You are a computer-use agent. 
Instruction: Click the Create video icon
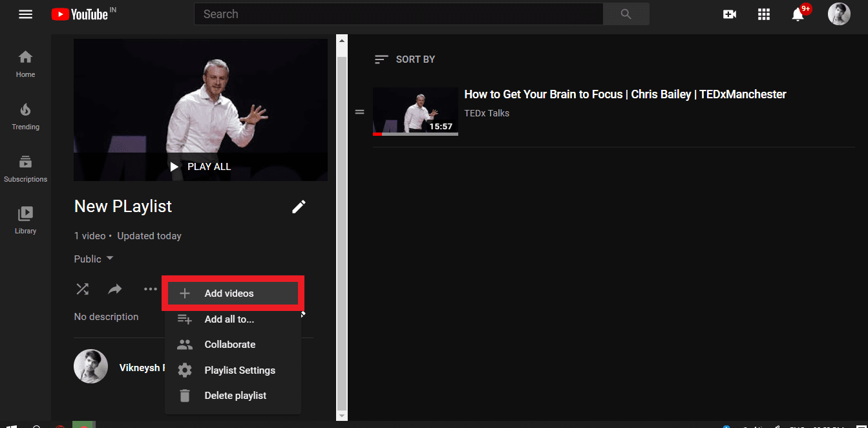[729, 14]
